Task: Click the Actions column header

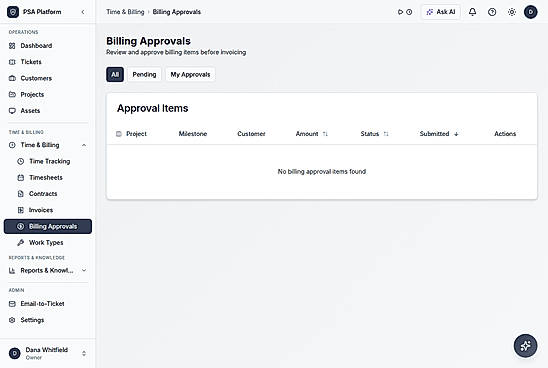Action: tap(505, 134)
